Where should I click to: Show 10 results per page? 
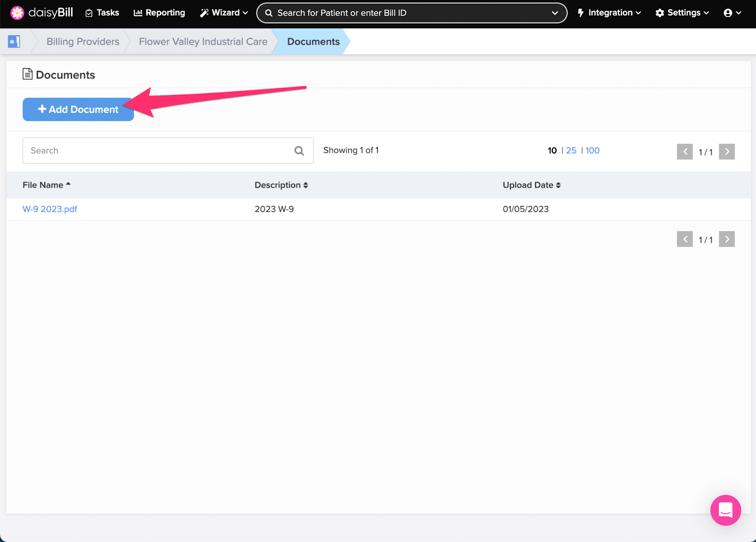coord(552,151)
